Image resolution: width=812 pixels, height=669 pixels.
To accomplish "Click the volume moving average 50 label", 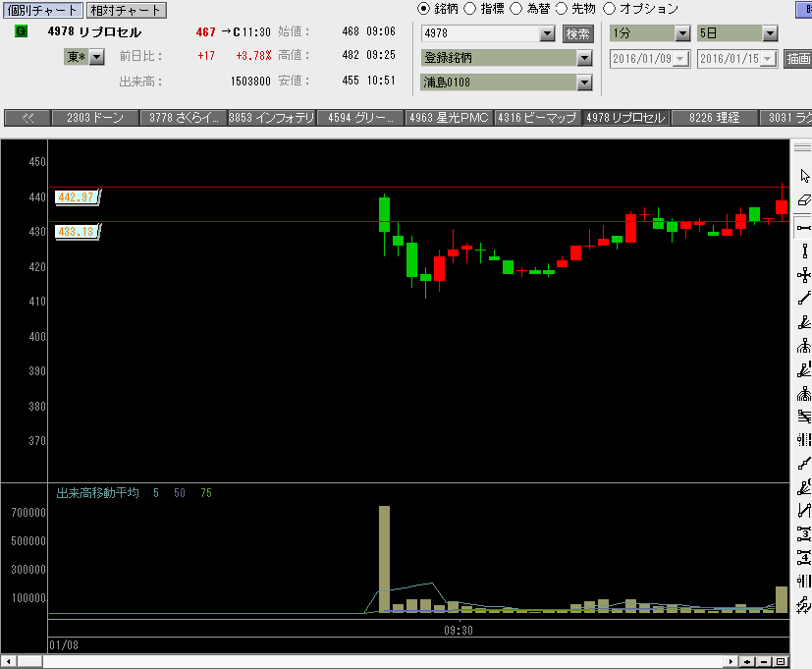I will [180, 493].
